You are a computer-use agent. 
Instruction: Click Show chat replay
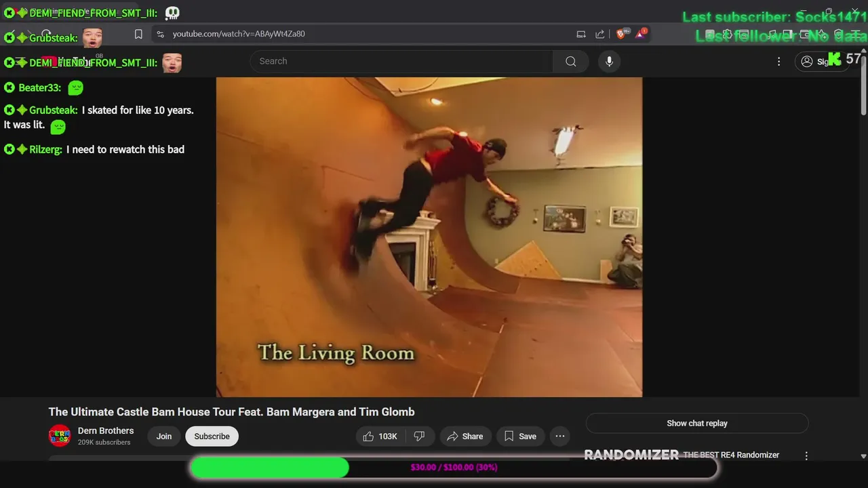coord(697,423)
